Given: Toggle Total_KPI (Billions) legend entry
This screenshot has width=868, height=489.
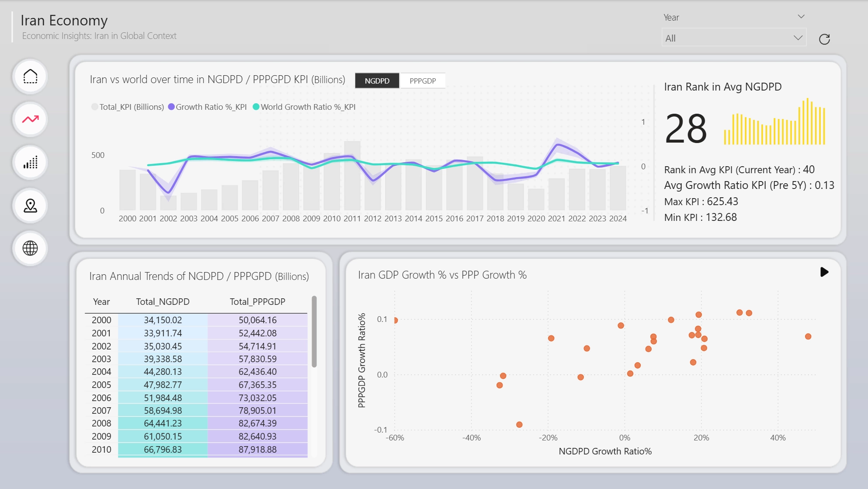Looking at the screenshot, I should (x=128, y=107).
